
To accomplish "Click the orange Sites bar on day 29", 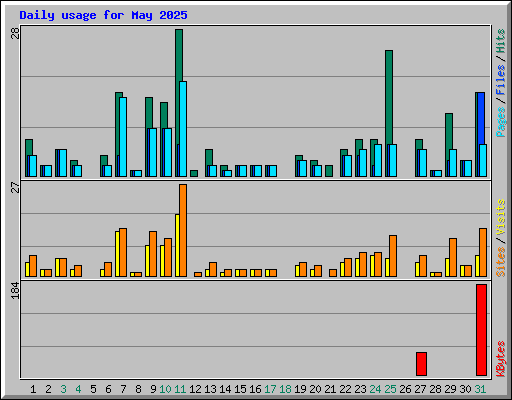I will (x=453, y=257).
